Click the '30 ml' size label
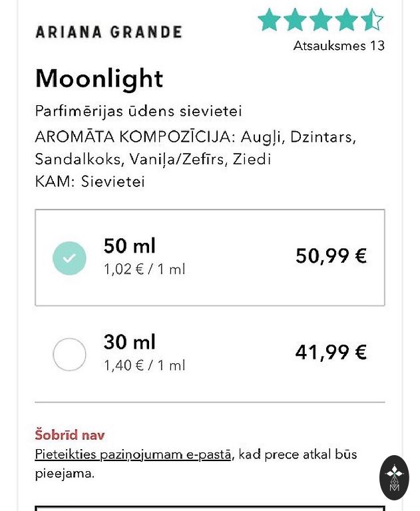 [x=129, y=342]
